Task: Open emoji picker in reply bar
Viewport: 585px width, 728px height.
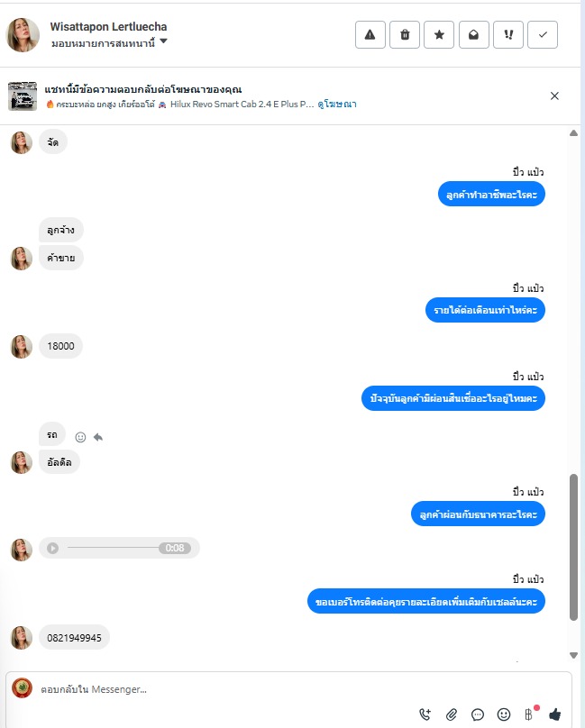Action: click(504, 714)
